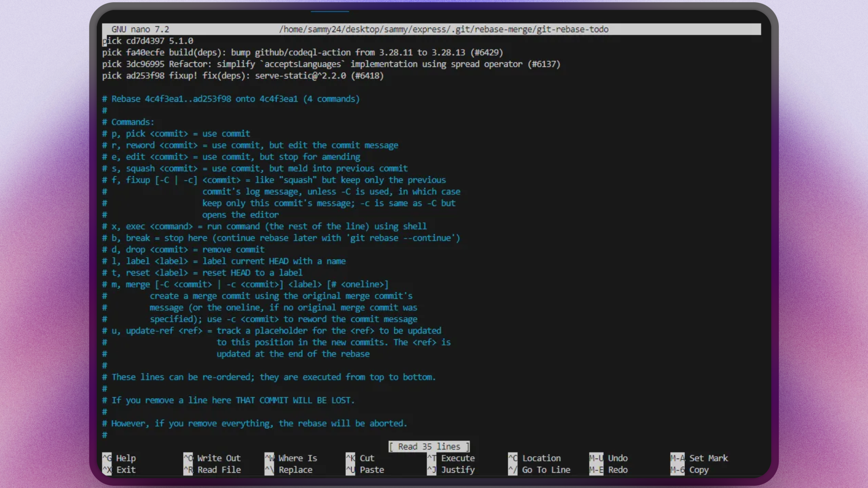Click the 'THAT COMMIT WILL BE LOST' comment line
Screen dimensions: 868x488
(228, 400)
